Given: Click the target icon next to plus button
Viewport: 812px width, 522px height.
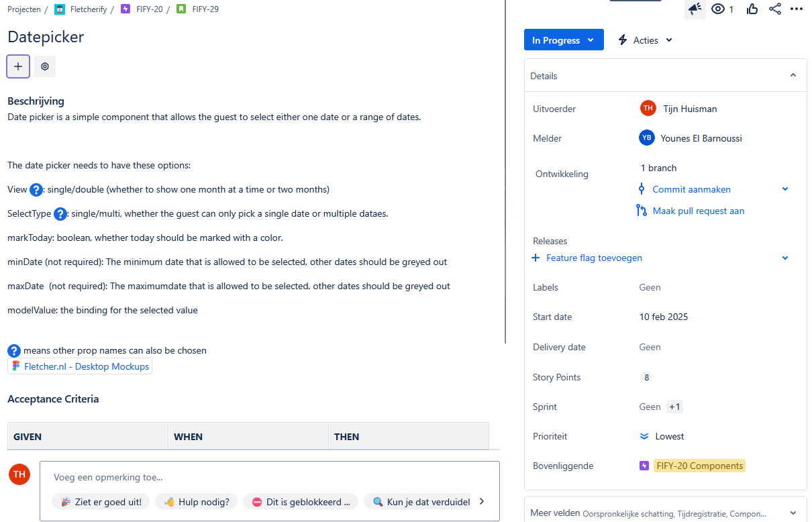Looking at the screenshot, I should tap(45, 66).
